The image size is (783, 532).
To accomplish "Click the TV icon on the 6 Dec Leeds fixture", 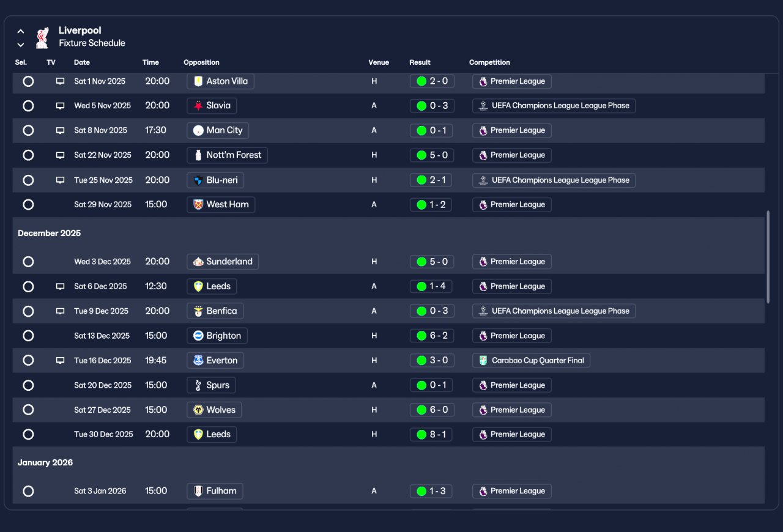I will [60, 286].
